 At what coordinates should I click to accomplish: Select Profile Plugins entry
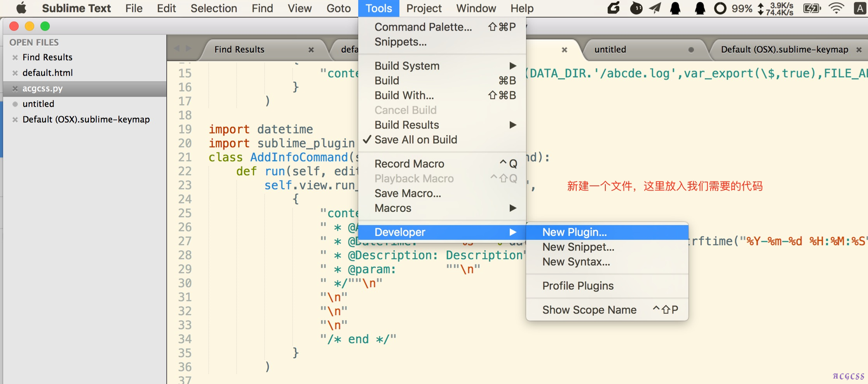(x=607, y=286)
